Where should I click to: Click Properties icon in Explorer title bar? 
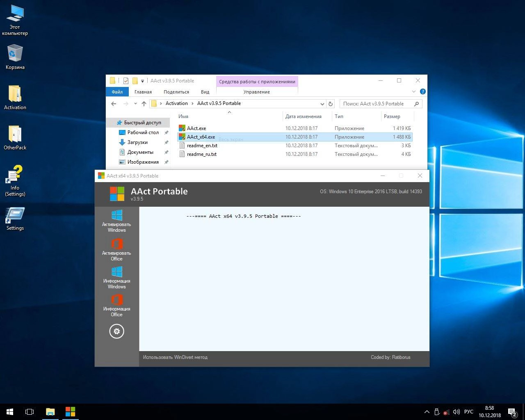pos(126,81)
